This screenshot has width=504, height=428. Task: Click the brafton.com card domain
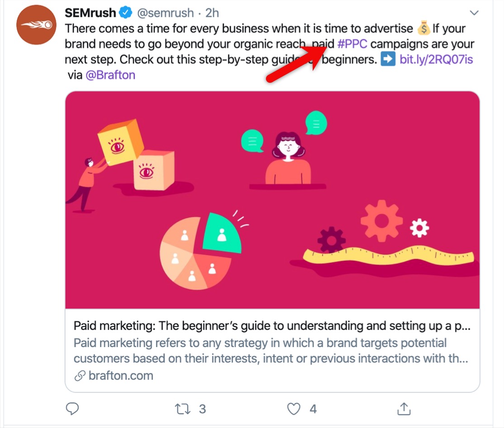point(121,376)
